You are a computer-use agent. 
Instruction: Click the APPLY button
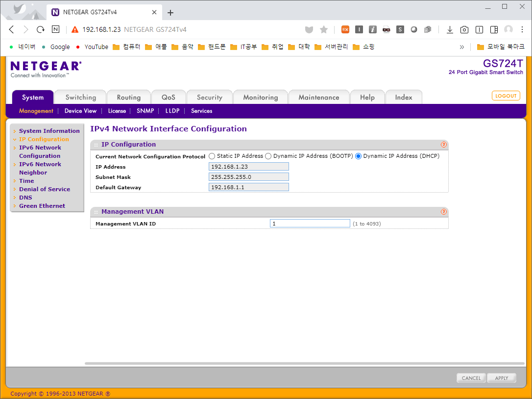[x=502, y=378]
